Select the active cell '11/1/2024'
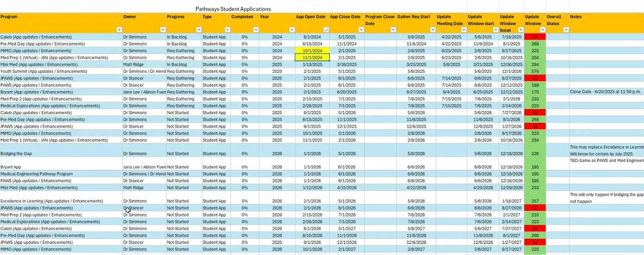Viewport: 644px width, 255px height. [312, 58]
